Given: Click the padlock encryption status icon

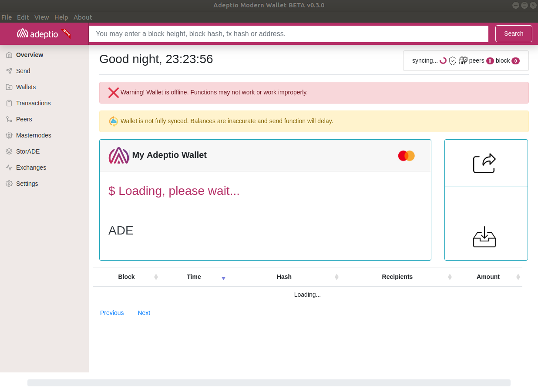Looking at the screenshot, I should click(463, 60).
